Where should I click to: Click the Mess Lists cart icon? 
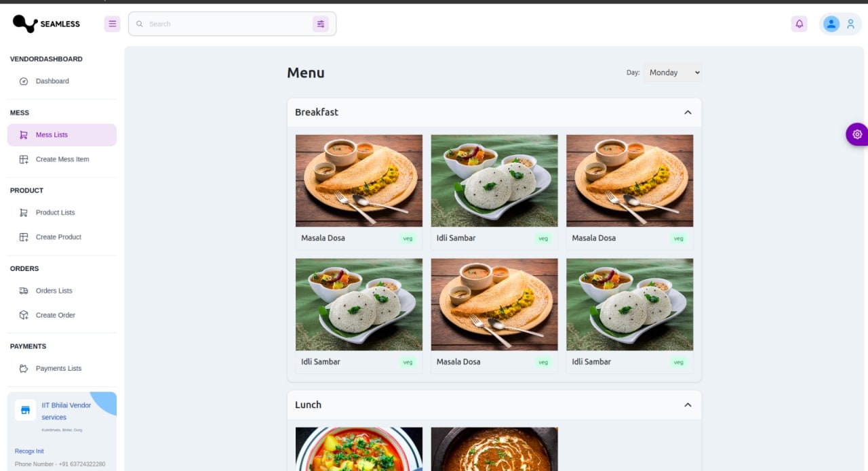[24, 135]
